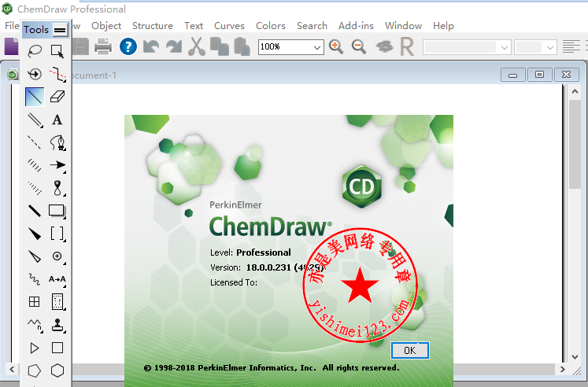Select the Drawing Elements rectangle tool
Screen dimensions: 588x387
point(57,211)
